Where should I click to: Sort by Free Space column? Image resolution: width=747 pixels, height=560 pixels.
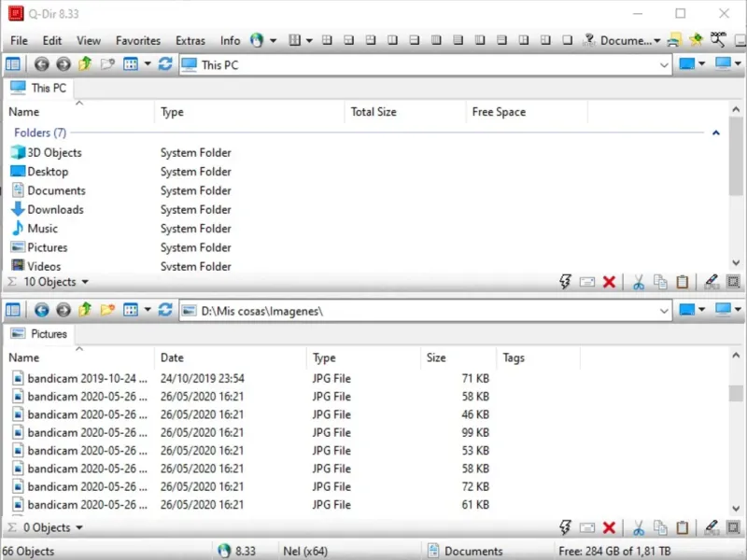pyautogui.click(x=527, y=112)
